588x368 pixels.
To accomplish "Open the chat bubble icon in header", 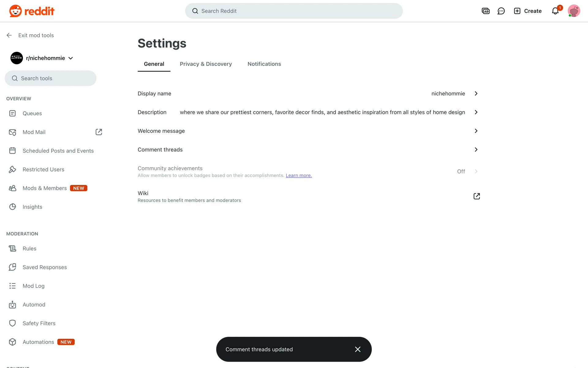I will click(501, 11).
